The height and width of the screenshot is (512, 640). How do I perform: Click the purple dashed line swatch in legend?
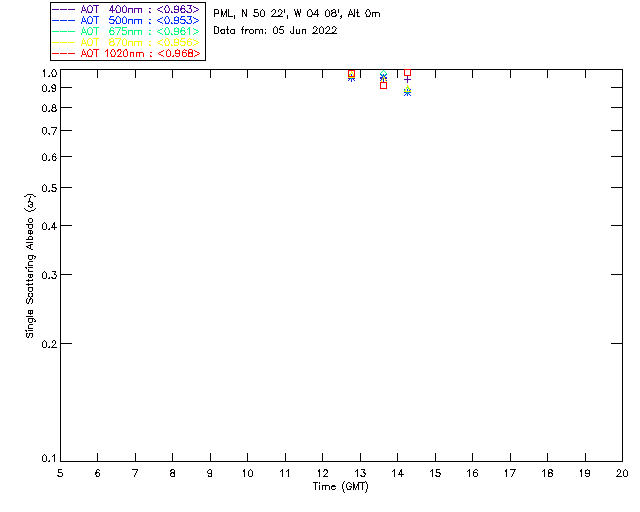click(64, 9)
